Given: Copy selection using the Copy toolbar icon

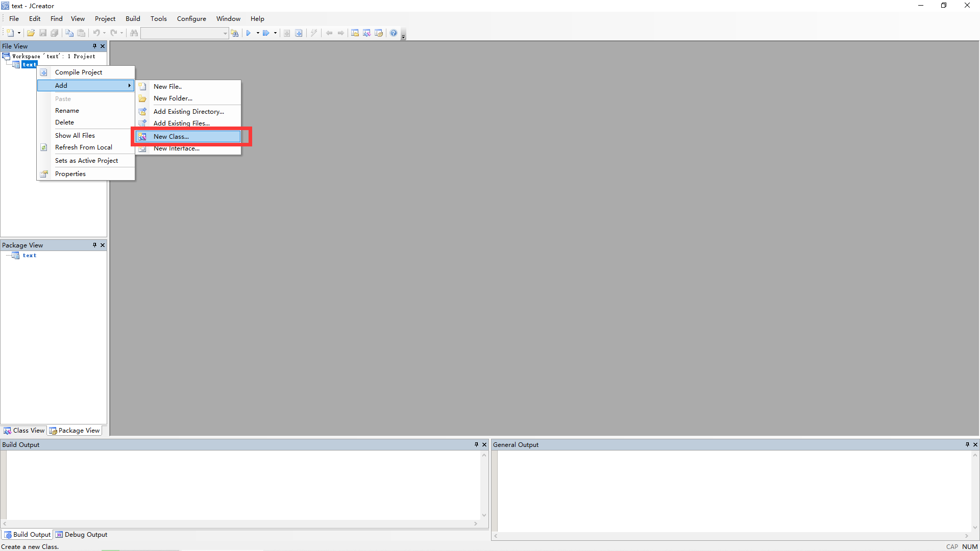Looking at the screenshot, I should (x=69, y=33).
